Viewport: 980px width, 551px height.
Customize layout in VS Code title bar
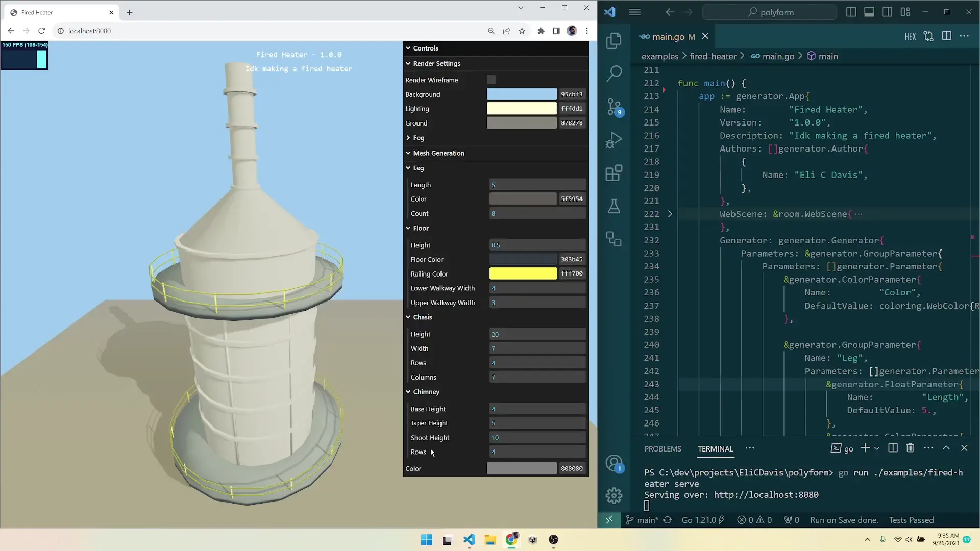coord(905,12)
